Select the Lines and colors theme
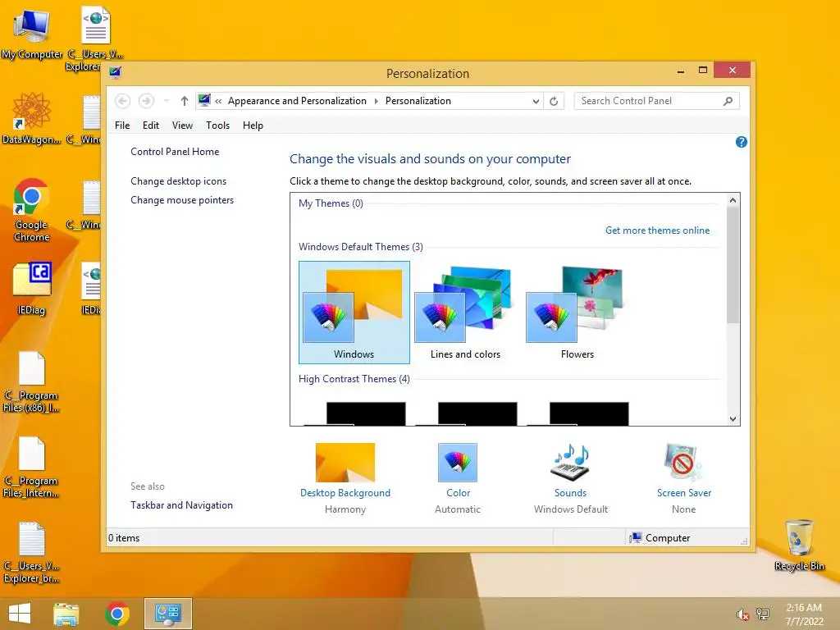 (x=466, y=313)
